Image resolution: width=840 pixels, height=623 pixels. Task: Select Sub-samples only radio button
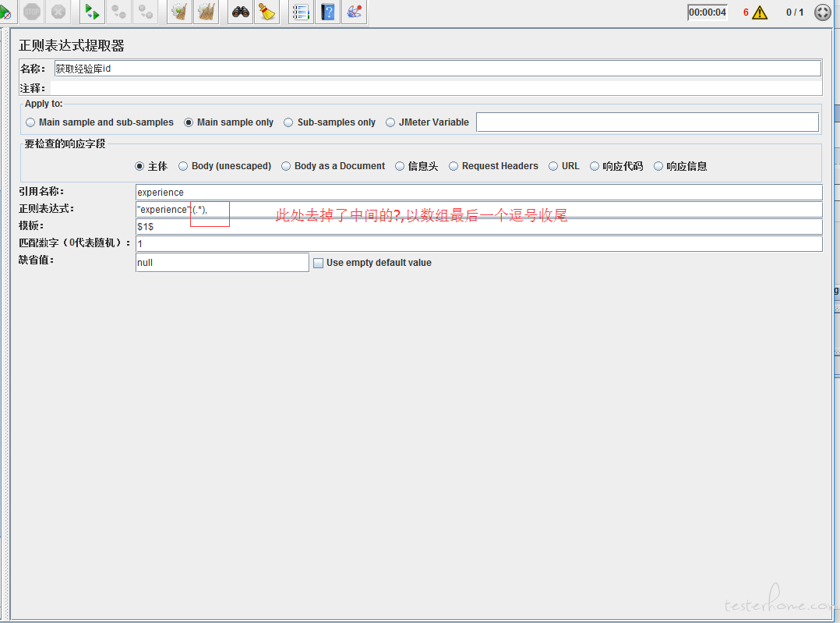pos(288,122)
